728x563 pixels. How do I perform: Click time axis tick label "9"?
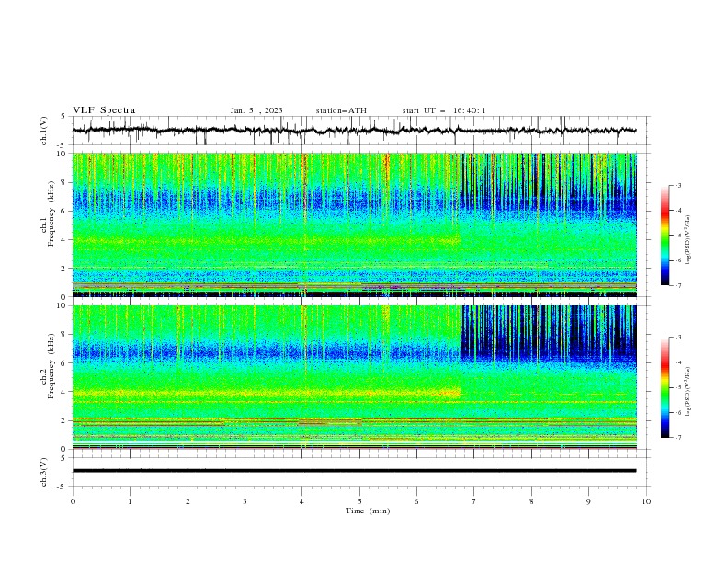pyautogui.click(x=588, y=501)
